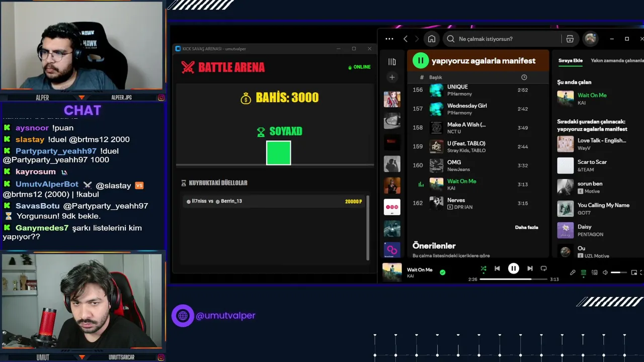Open the lyrics microphone icon
The height and width of the screenshot is (362, 644).
pyautogui.click(x=573, y=273)
